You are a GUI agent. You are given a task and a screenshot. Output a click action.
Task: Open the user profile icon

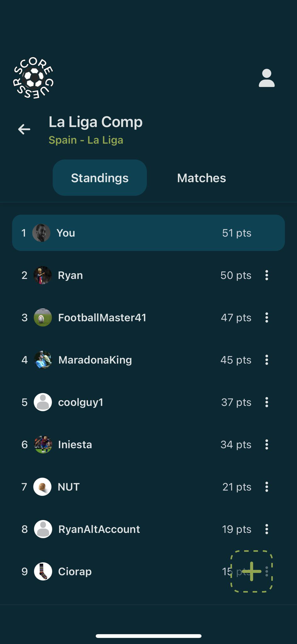[x=267, y=78]
